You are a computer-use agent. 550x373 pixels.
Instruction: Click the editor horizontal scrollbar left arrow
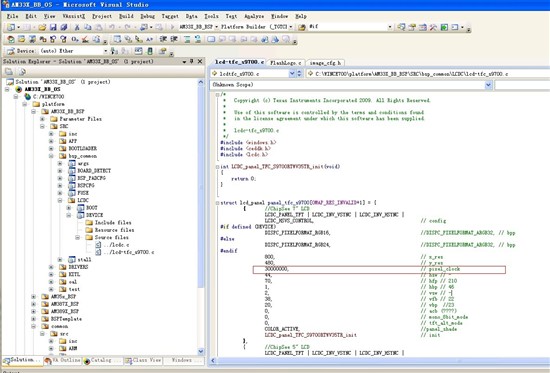point(213,360)
